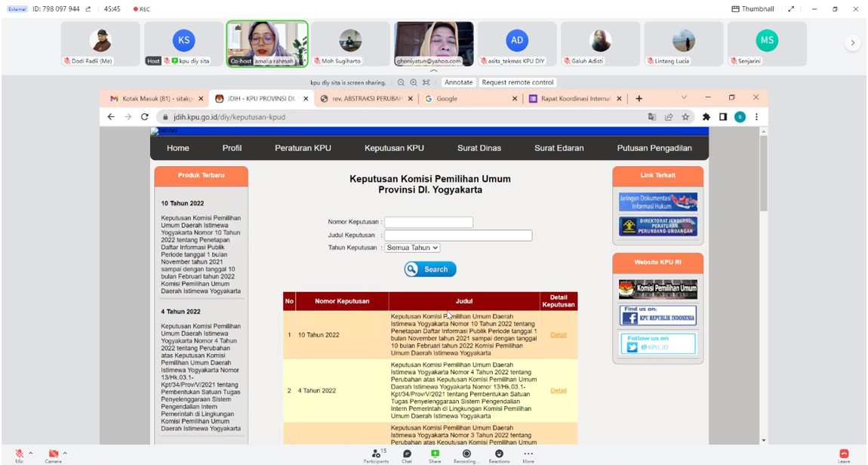Viewport: 868px width, 465px height.
Task: Open Detail link for 10 Tahun 2022
Action: point(559,335)
